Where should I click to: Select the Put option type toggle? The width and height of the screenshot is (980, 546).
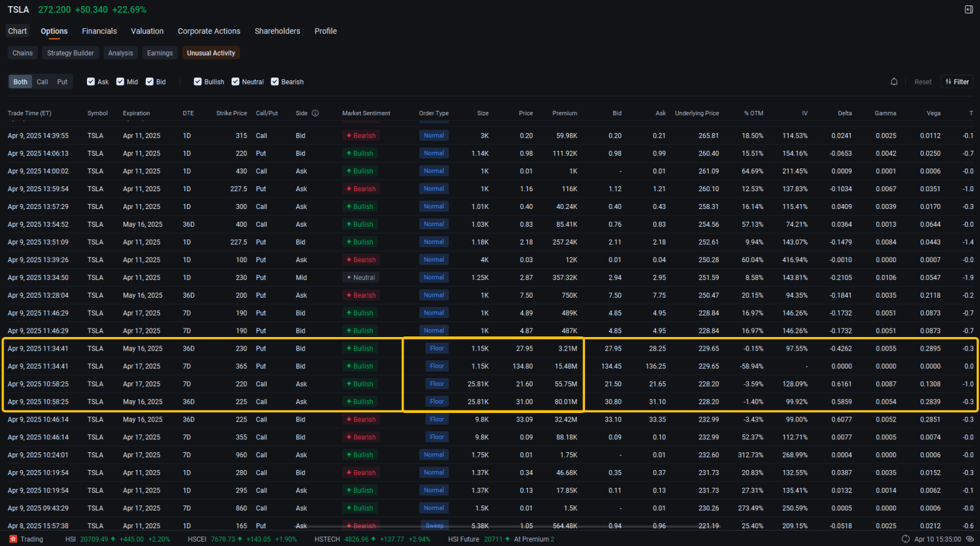click(62, 82)
